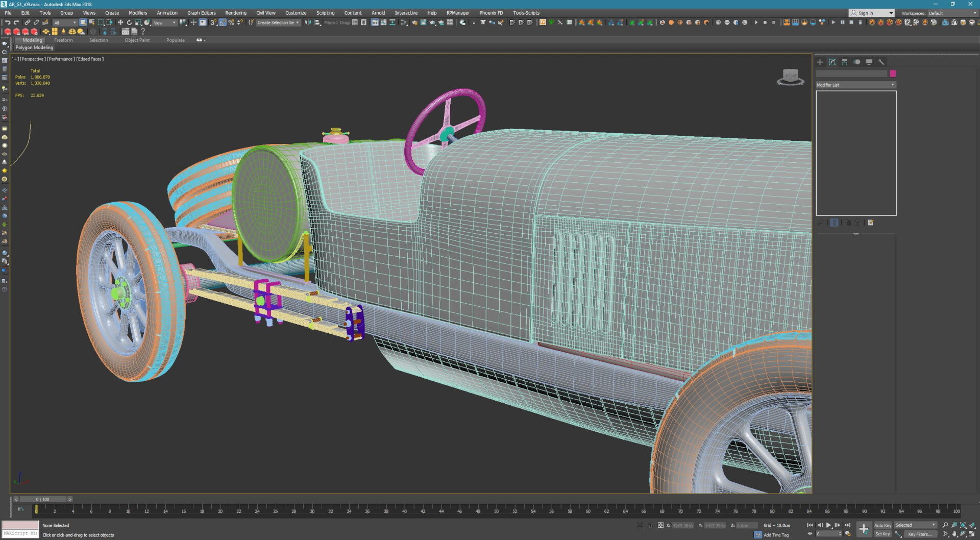Toggle Auto Key mode
Viewport: 980px width, 540px height.
coord(883,525)
